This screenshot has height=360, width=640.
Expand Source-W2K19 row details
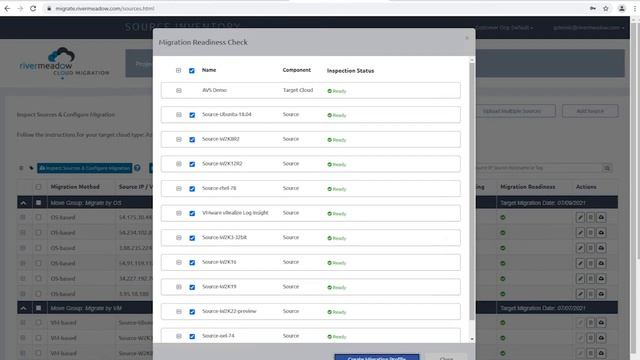pyautogui.click(x=179, y=287)
